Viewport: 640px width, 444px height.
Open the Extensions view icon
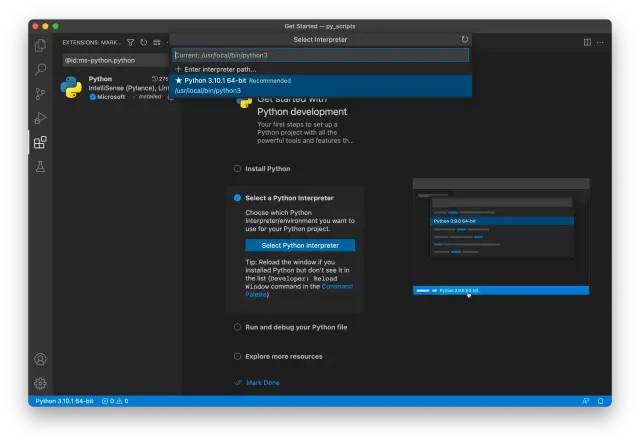coord(40,142)
